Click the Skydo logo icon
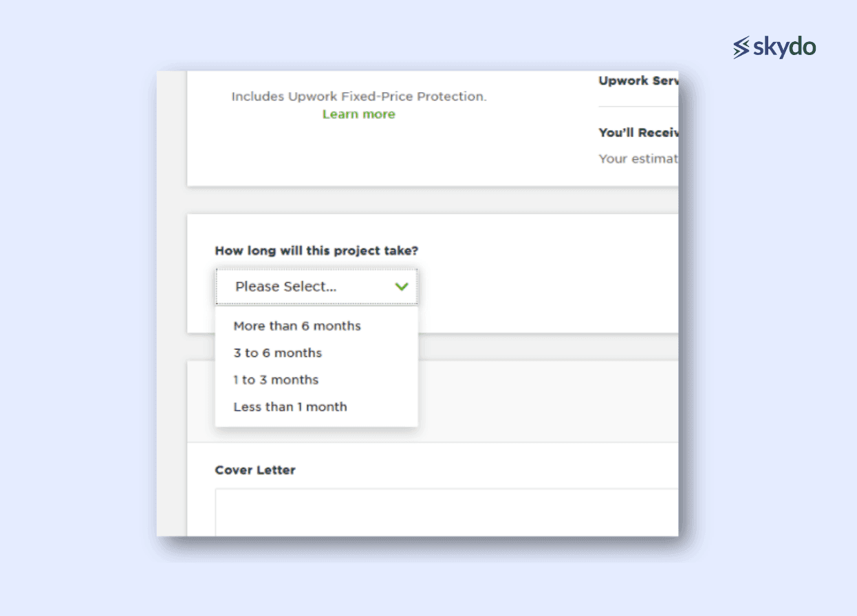The image size is (857, 616). (741, 47)
